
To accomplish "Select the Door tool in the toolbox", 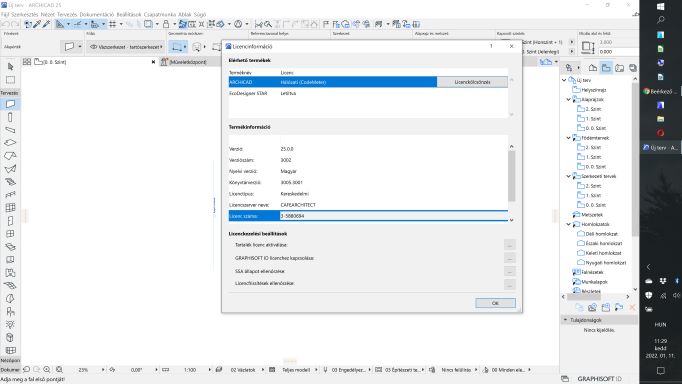I will click(10, 220).
